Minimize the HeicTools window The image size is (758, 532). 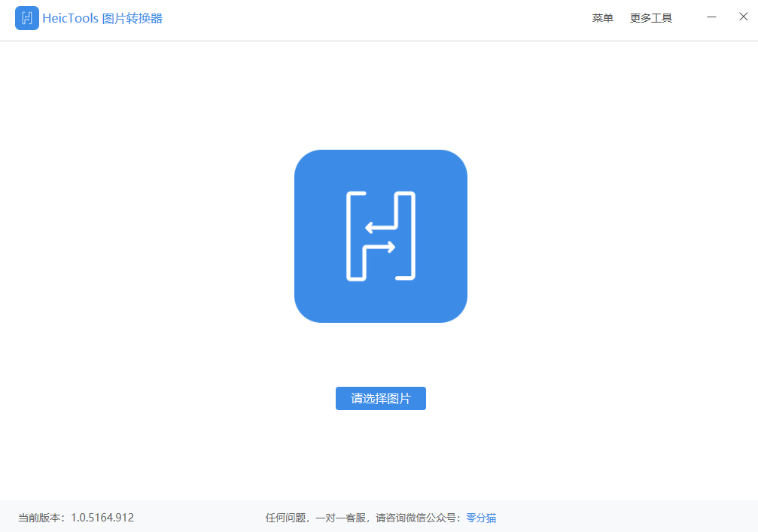point(711,17)
